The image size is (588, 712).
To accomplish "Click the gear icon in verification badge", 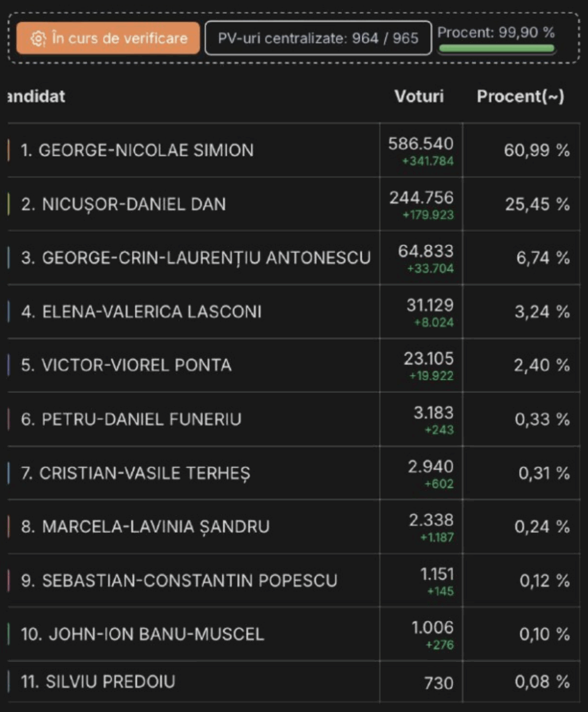I will point(39,38).
